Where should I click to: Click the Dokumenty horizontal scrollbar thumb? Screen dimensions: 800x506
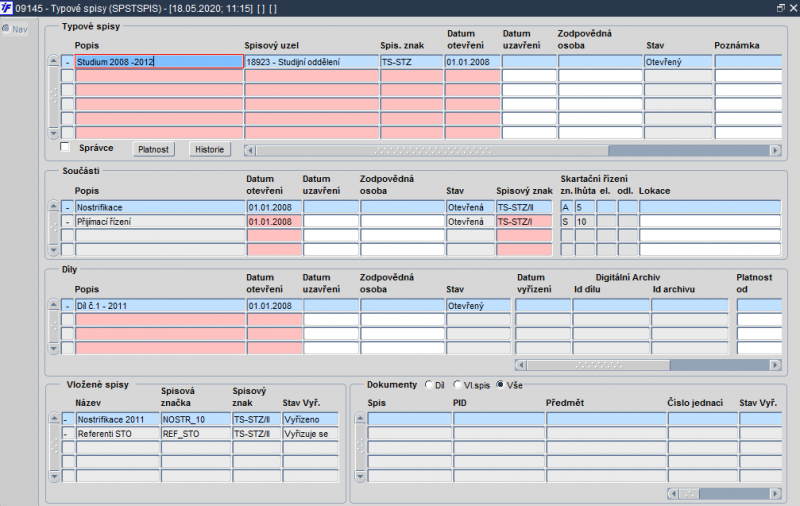click(689, 494)
